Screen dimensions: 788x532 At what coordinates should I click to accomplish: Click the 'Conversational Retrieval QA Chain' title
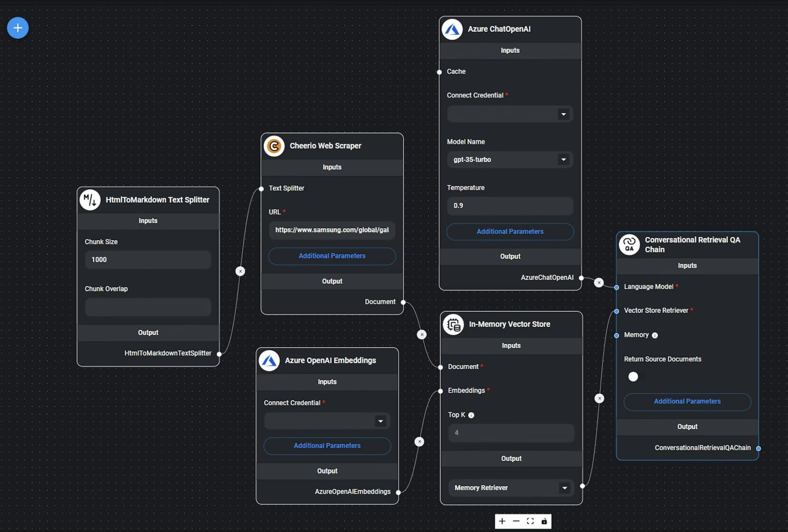pyautogui.click(x=692, y=245)
